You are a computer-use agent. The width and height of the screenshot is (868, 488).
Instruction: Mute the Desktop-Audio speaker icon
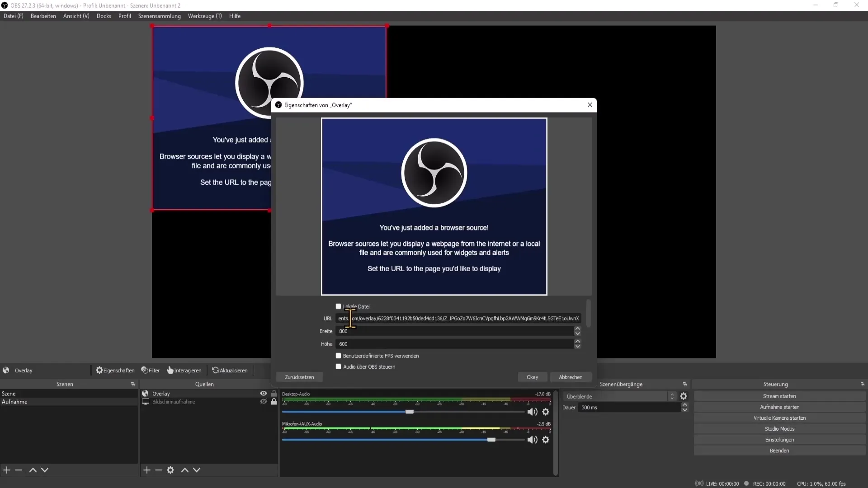[532, 412]
